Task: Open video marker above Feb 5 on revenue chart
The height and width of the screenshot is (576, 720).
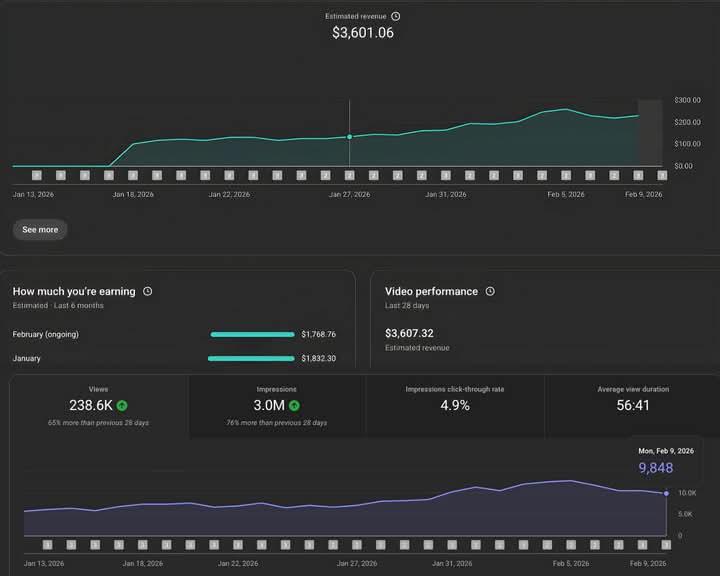Action: 565,175
